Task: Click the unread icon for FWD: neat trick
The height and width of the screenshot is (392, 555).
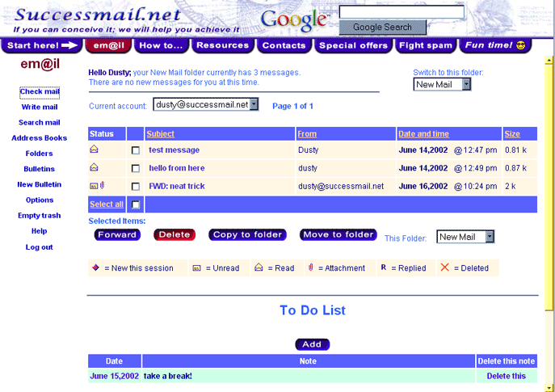Action: pyautogui.click(x=94, y=186)
